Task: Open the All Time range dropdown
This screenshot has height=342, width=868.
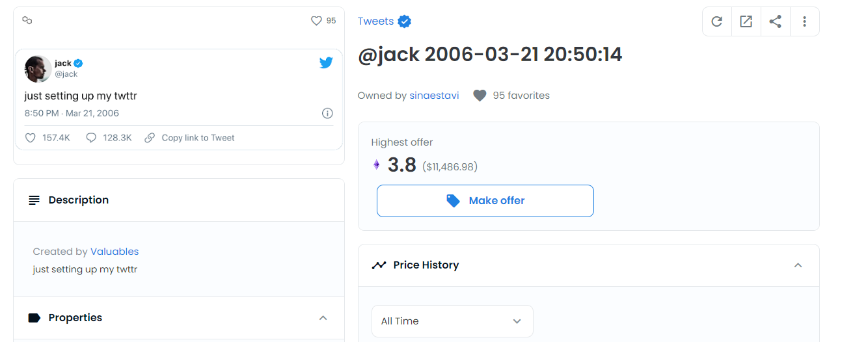Action: click(x=452, y=321)
